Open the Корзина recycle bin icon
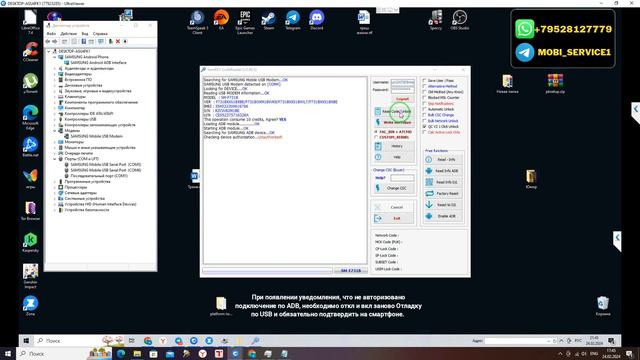This screenshot has width=640, height=360. [603, 306]
